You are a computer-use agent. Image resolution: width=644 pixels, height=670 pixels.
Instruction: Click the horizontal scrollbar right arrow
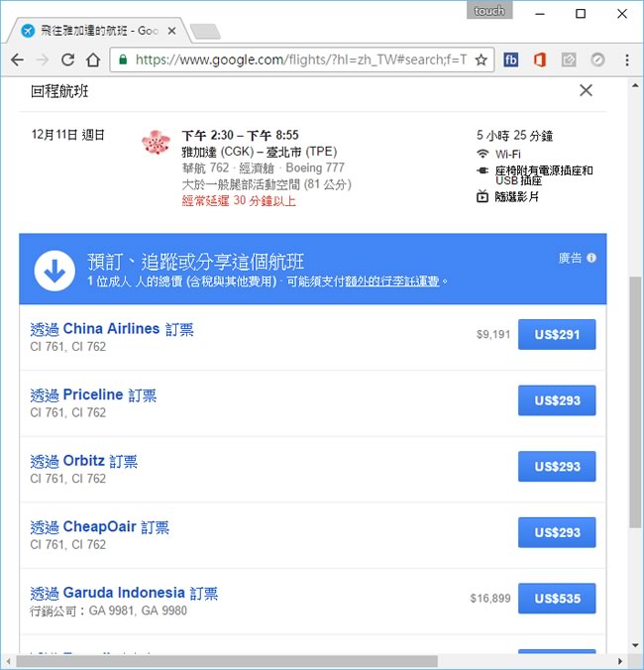(620, 661)
